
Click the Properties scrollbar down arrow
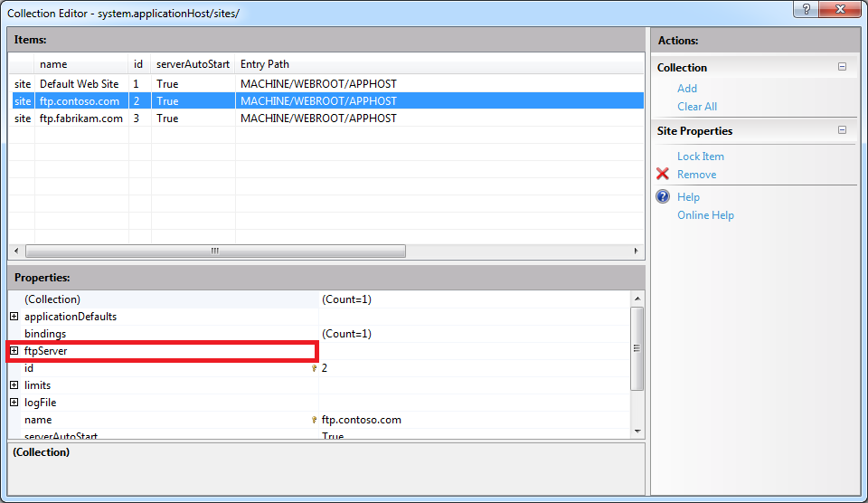coord(637,432)
